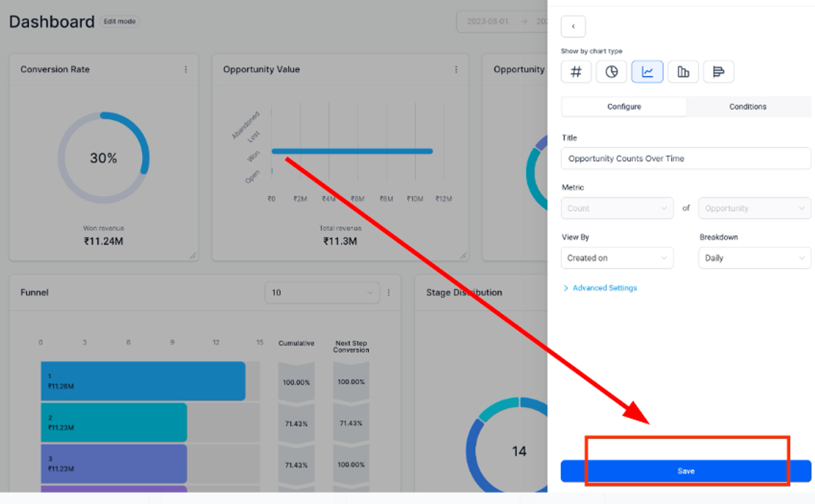Select the number (#) chart type
The width and height of the screenshot is (815, 504).
(576, 72)
